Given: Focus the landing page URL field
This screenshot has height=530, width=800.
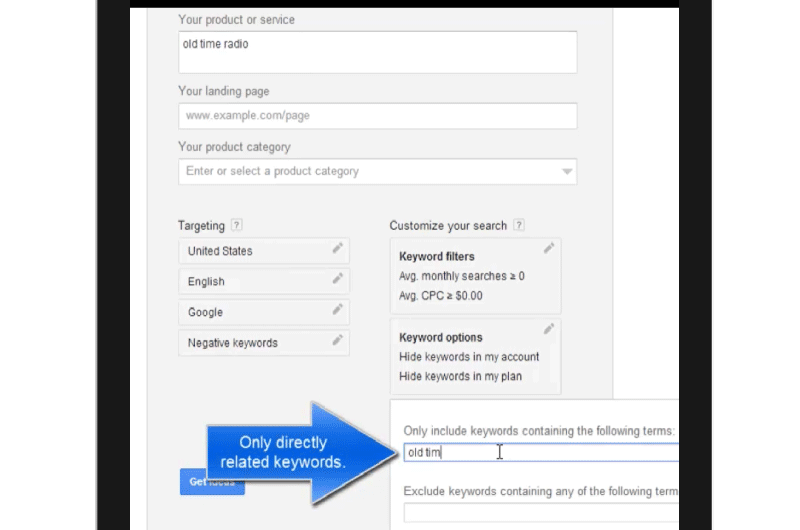Looking at the screenshot, I should (x=378, y=116).
